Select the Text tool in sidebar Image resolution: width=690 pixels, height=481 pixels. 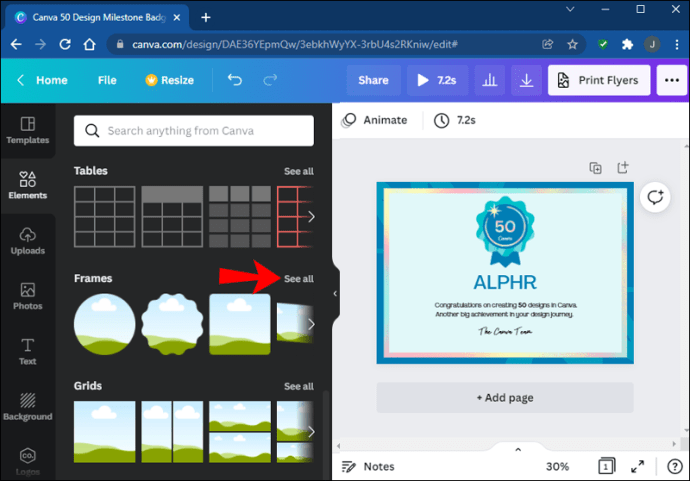tap(27, 351)
